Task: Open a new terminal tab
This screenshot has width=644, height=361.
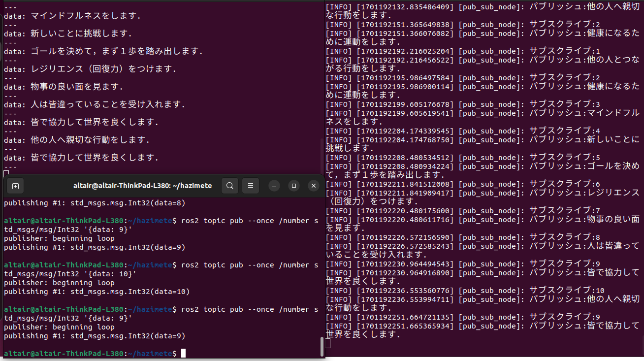Action: click(x=15, y=186)
